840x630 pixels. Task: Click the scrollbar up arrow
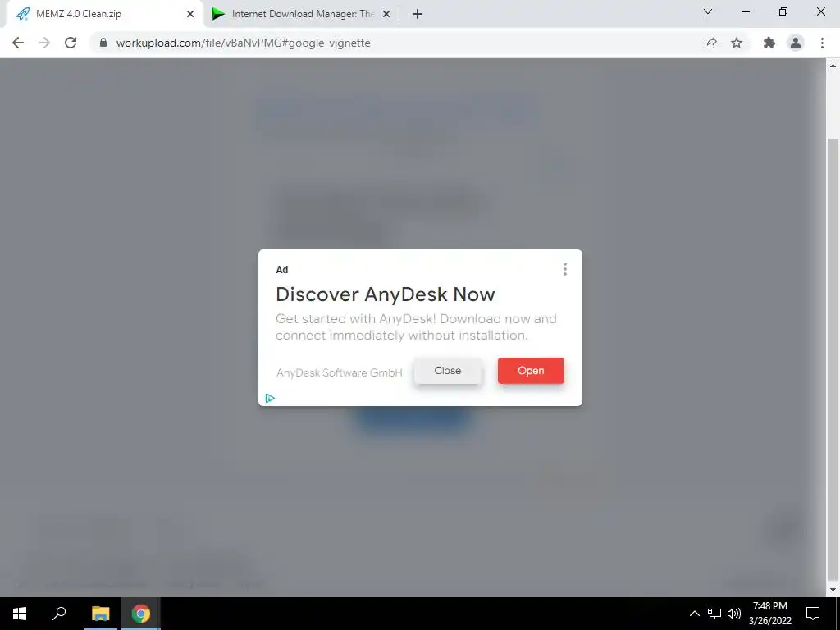pyautogui.click(x=833, y=66)
